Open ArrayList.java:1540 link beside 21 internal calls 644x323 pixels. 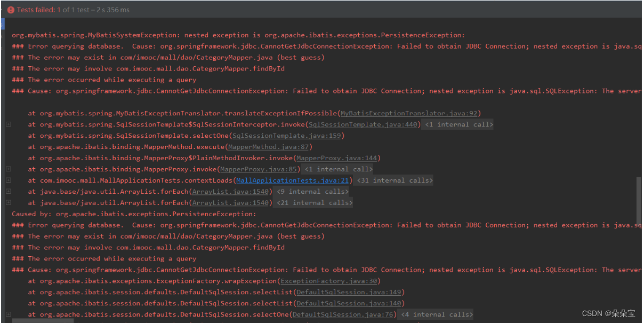(x=230, y=203)
